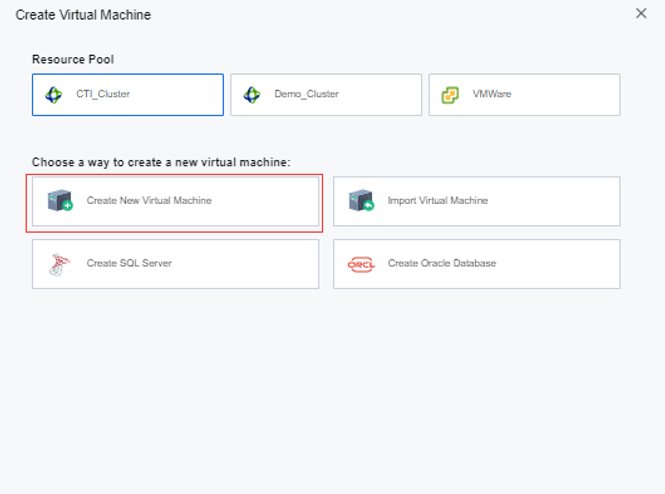Choose the Demo_Cluster resource pool card
The height and width of the screenshot is (494, 665).
click(326, 95)
